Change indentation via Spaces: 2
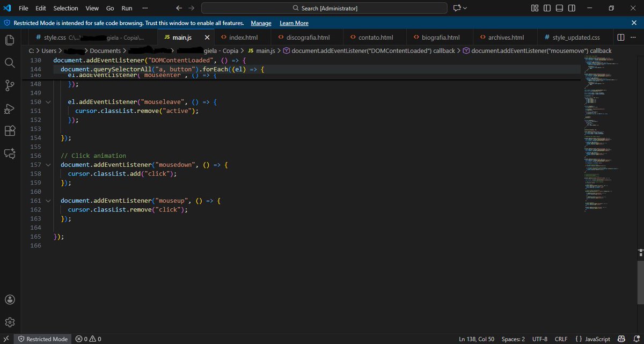This screenshot has height=344, width=644. tap(514, 339)
